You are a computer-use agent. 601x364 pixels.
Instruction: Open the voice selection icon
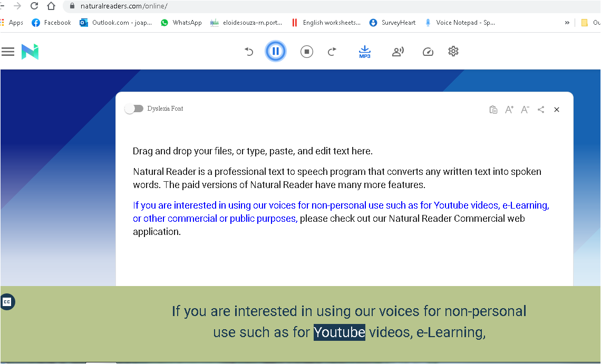tap(398, 51)
